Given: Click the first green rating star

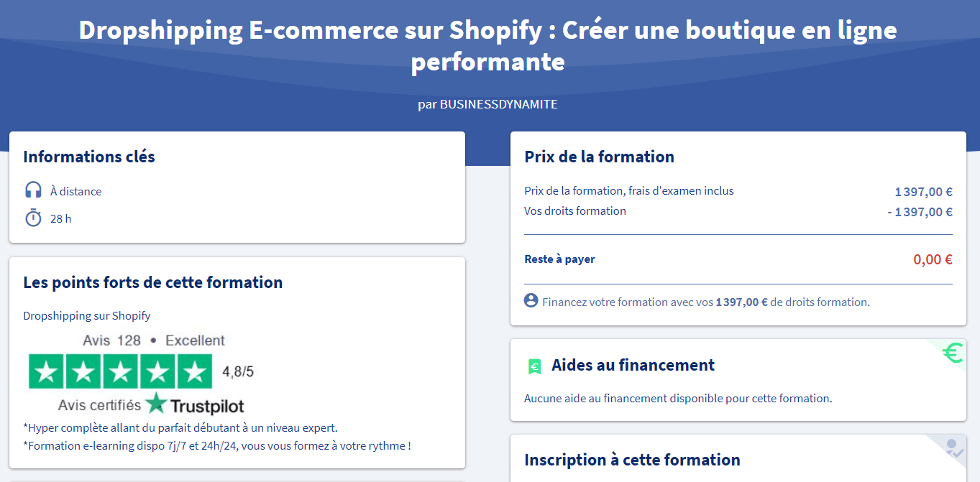Looking at the screenshot, I should (x=47, y=371).
